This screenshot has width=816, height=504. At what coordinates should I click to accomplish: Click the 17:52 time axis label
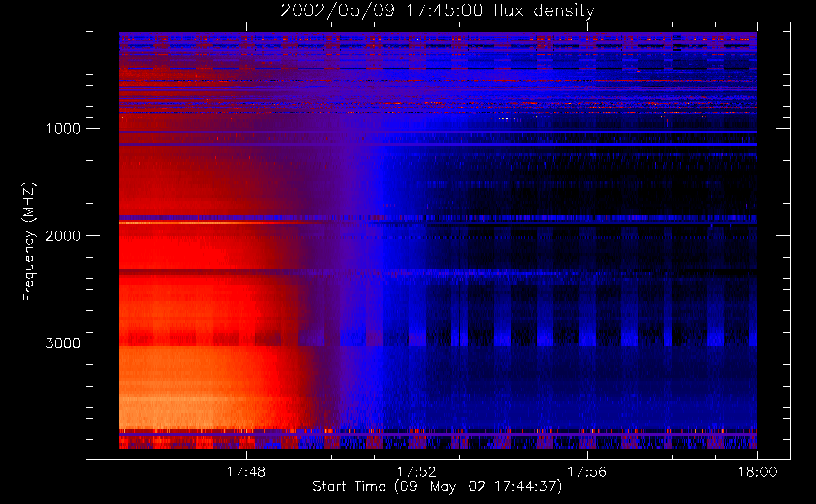[x=417, y=472]
